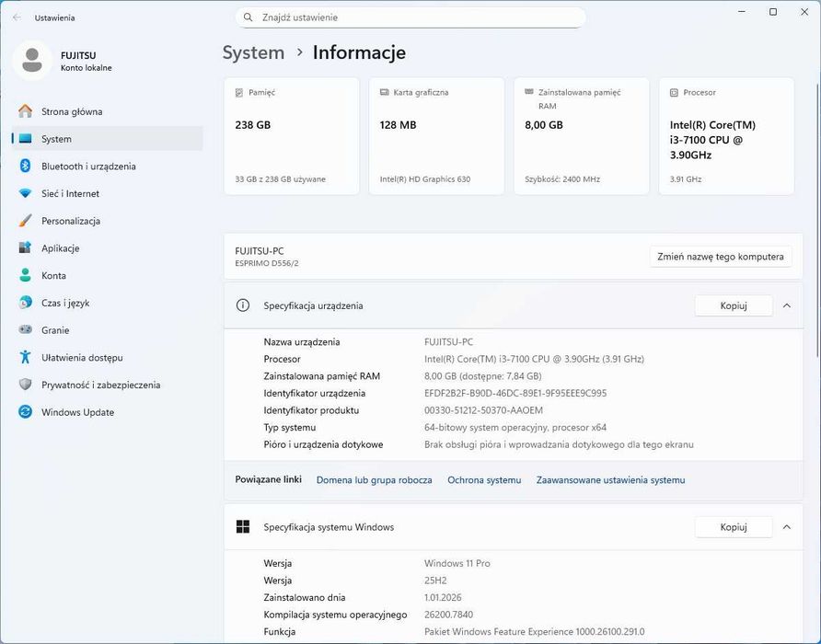Click the Znajdź ustawienie search field
The height and width of the screenshot is (644, 821).
coord(410,17)
